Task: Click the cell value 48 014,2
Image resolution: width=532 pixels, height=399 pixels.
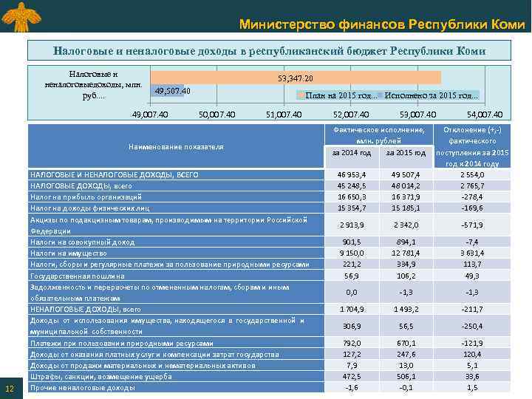Action: point(406,186)
